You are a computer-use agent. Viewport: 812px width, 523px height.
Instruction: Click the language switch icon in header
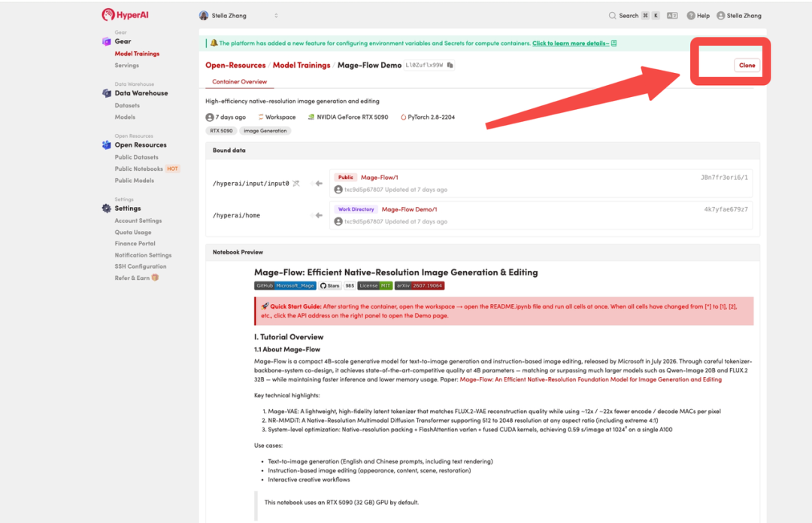coord(672,16)
